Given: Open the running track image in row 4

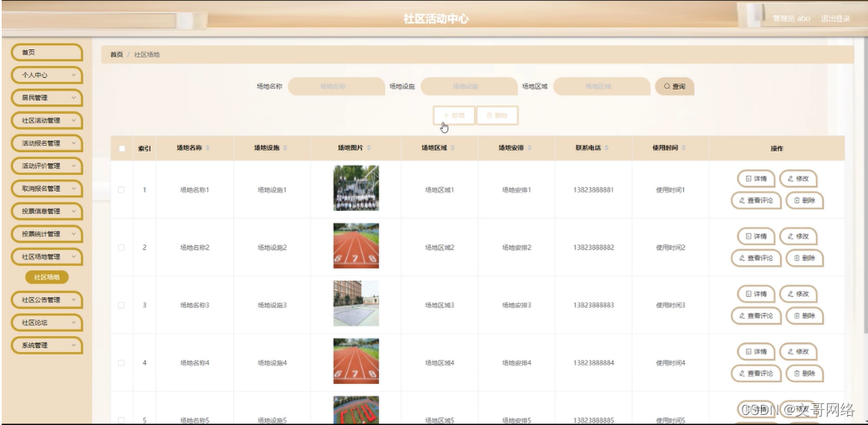Looking at the screenshot, I should 356,361.
